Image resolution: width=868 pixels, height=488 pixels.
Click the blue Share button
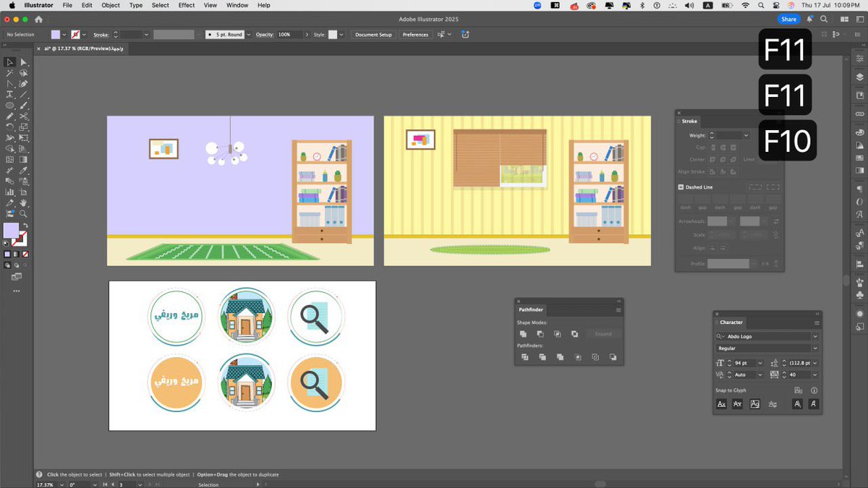[x=788, y=20]
